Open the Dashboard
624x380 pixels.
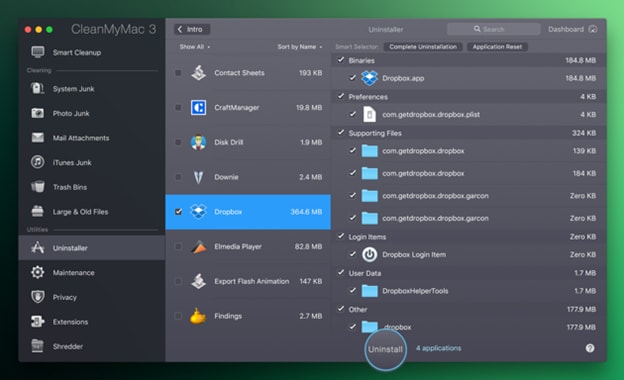[x=572, y=29]
